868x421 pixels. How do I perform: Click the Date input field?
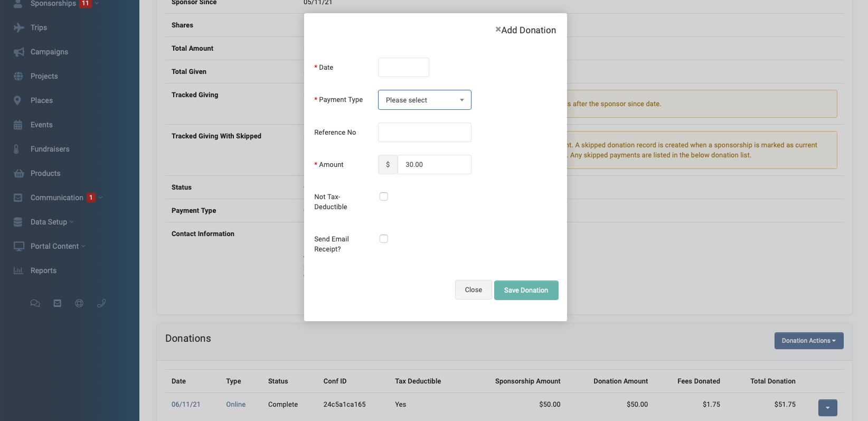click(403, 68)
